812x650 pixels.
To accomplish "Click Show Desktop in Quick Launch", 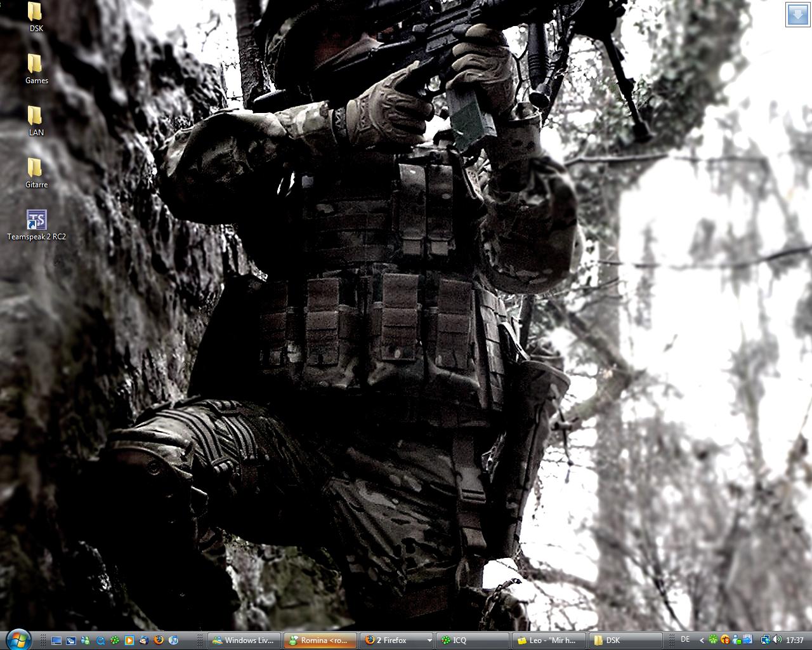I will (56, 640).
